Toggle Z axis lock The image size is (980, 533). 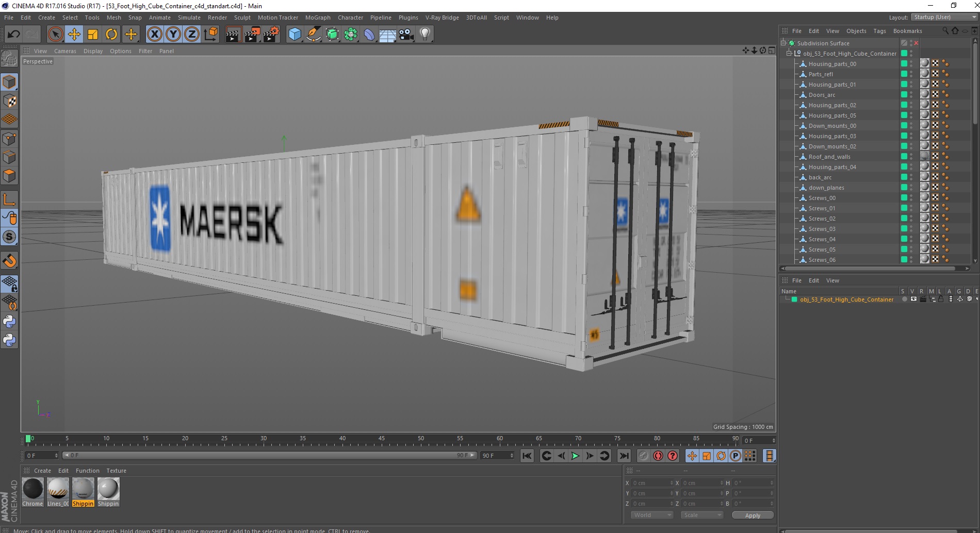tap(192, 35)
